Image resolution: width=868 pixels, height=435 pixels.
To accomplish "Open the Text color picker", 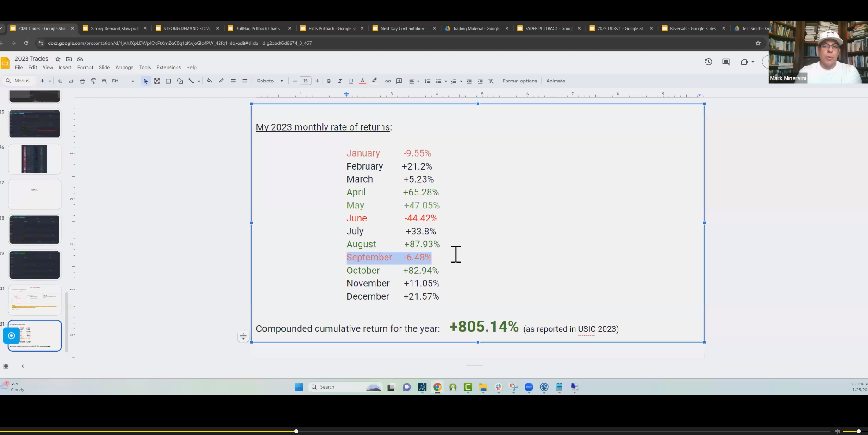I will [362, 81].
